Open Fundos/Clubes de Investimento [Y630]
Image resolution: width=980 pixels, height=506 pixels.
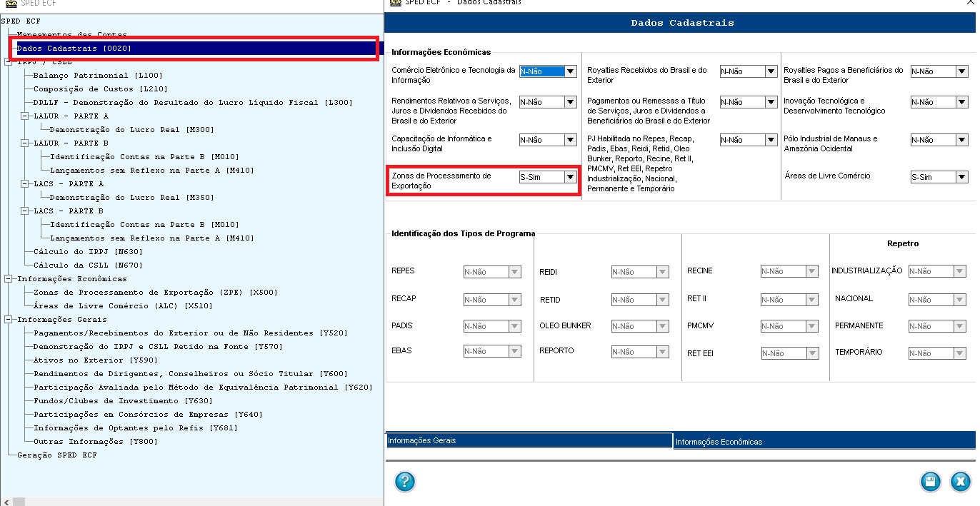coord(123,401)
